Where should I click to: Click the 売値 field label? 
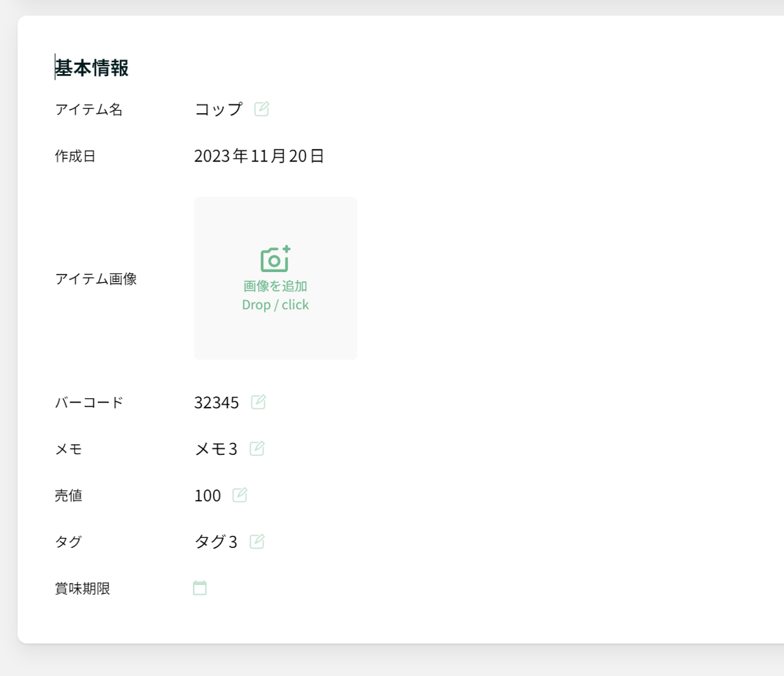pyautogui.click(x=68, y=495)
